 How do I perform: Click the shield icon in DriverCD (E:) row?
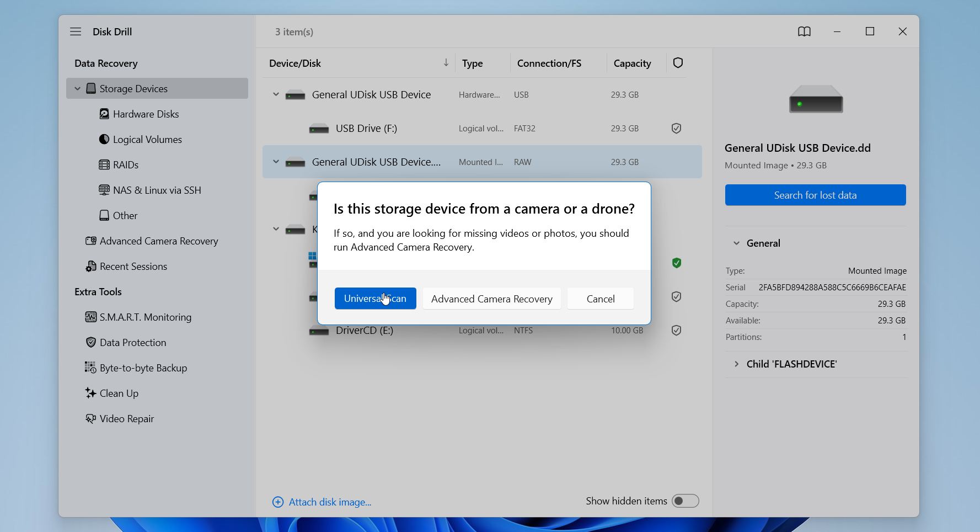[x=676, y=331]
